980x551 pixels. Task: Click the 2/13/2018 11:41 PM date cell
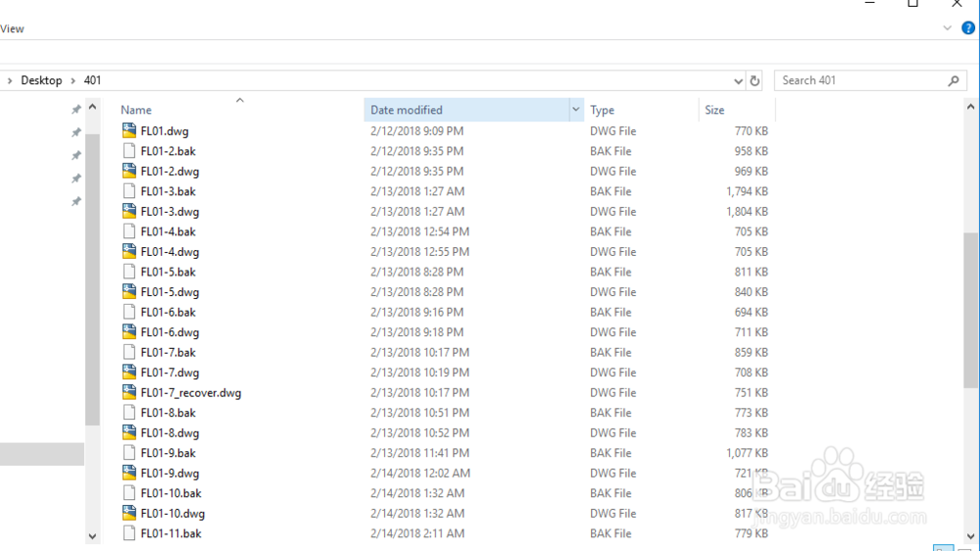coord(419,453)
